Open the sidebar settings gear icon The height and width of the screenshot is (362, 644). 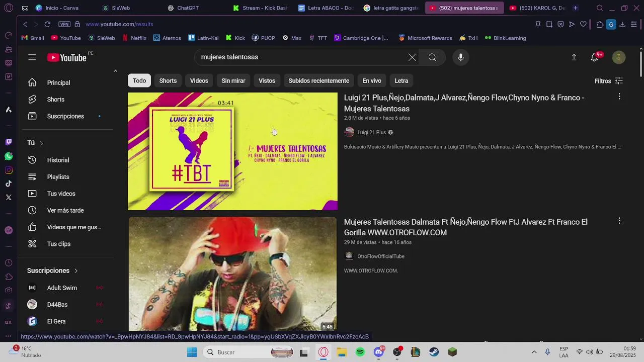[x=9, y=291]
